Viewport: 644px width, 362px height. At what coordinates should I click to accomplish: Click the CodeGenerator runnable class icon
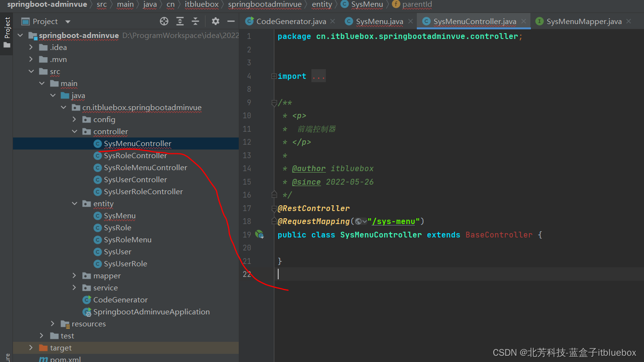click(87, 300)
